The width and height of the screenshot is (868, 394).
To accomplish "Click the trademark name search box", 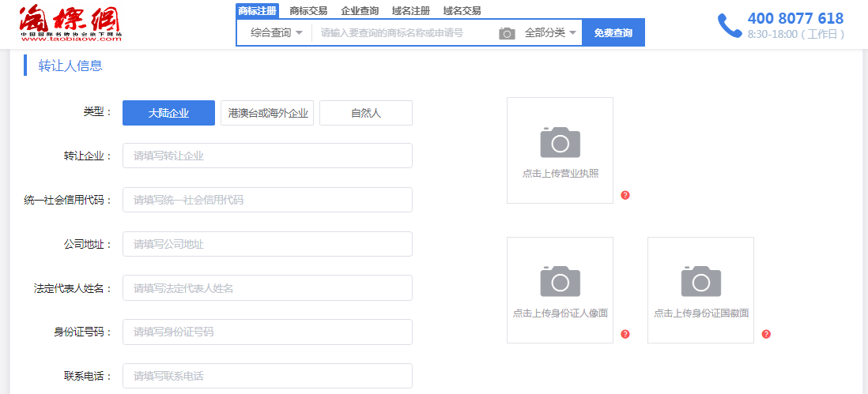I will [403, 33].
